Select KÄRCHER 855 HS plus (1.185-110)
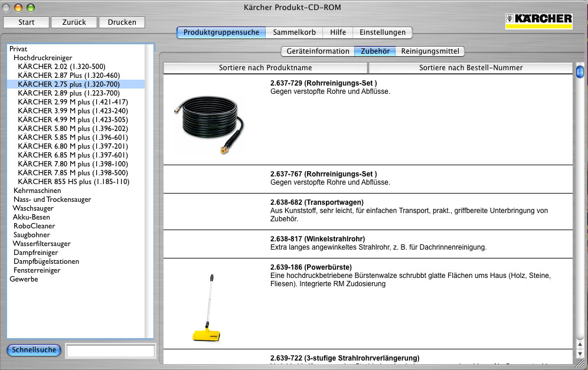588x370 pixels. (x=73, y=182)
